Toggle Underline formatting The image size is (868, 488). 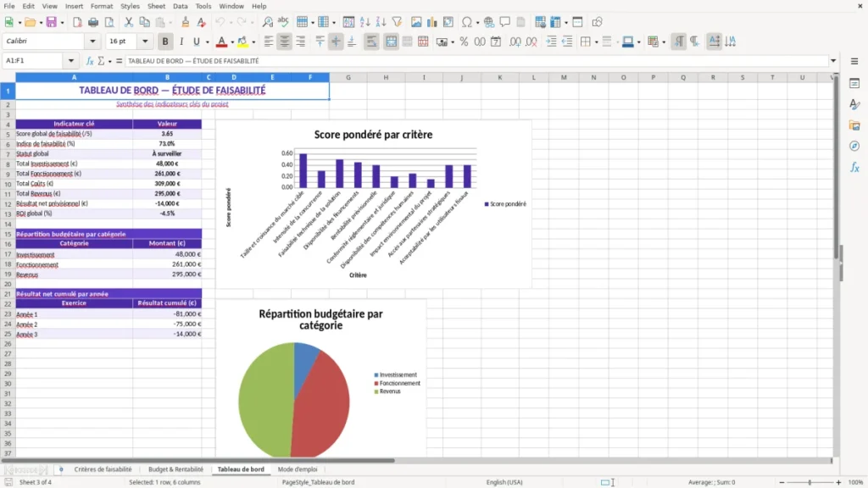tap(196, 42)
